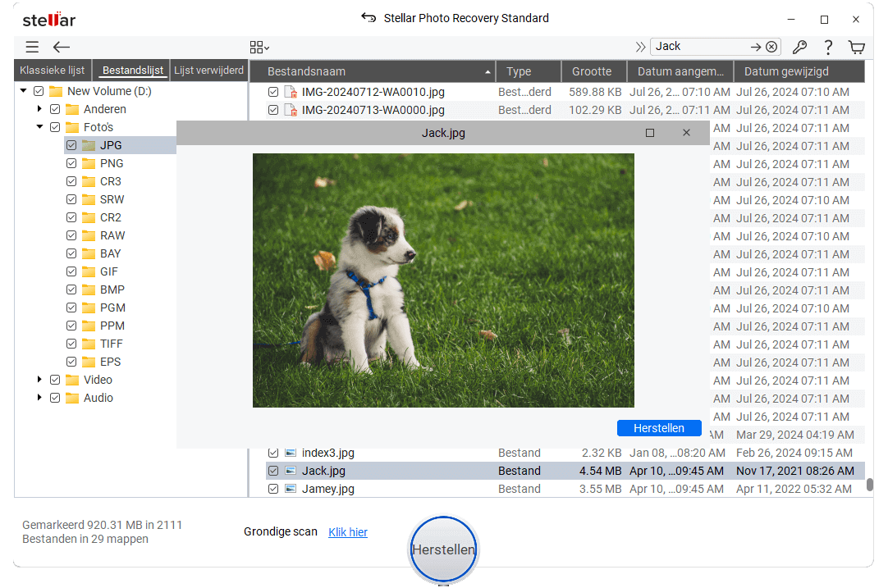Screen dimensions: 888x588
Task: Clear the search with the X icon
Action: [771, 47]
